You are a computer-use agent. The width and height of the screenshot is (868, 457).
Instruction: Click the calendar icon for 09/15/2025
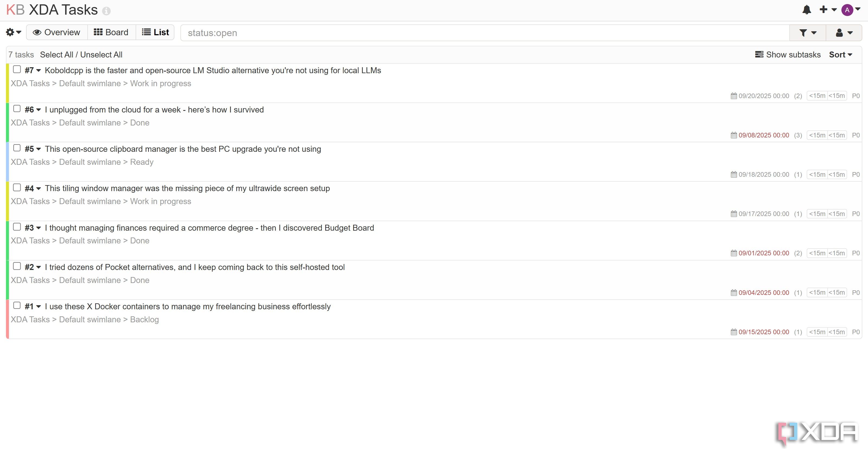[733, 332]
